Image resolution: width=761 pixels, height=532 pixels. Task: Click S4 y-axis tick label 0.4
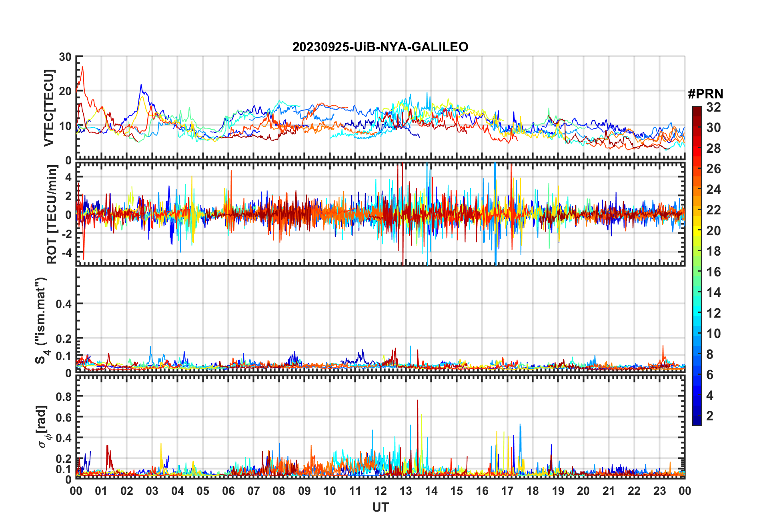coord(63,304)
